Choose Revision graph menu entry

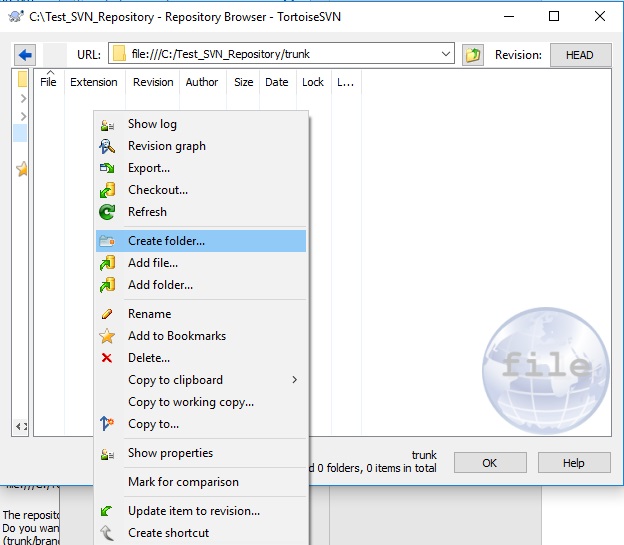click(x=201, y=146)
